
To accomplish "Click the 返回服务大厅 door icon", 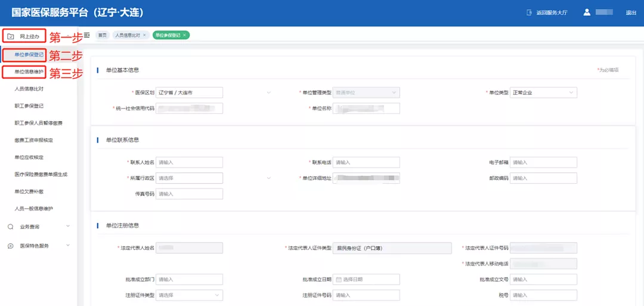I will tap(528, 13).
